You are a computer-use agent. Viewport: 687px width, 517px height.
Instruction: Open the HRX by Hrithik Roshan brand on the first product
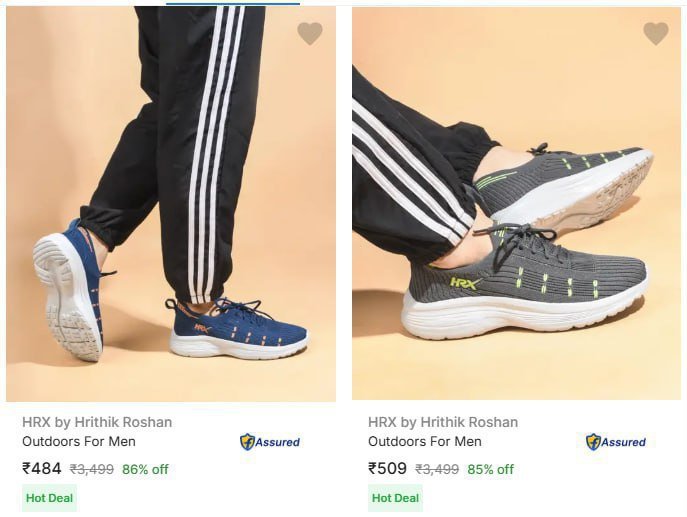[x=97, y=422]
